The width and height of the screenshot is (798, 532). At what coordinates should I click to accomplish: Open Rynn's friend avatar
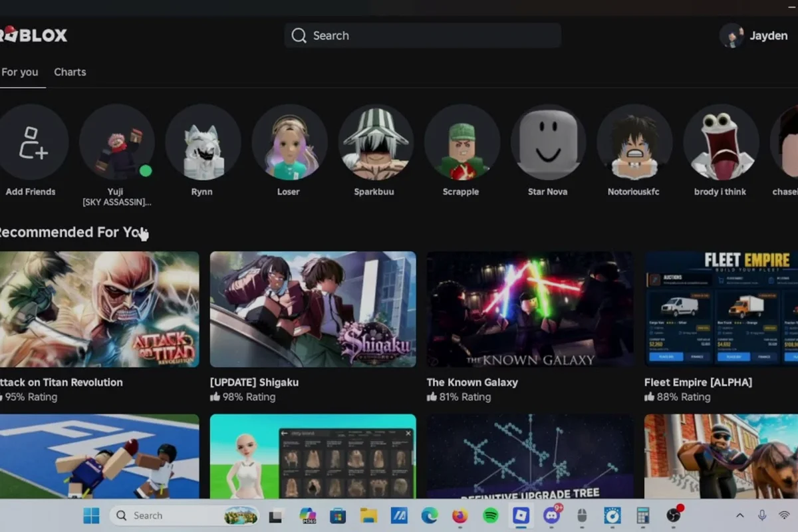[x=203, y=142]
